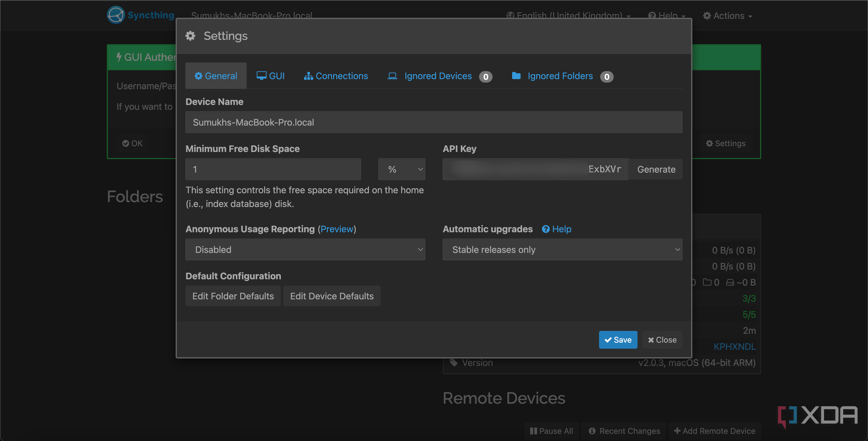Open the Ignored Devices tab
Screen dimensions: 868x441
coord(440,76)
